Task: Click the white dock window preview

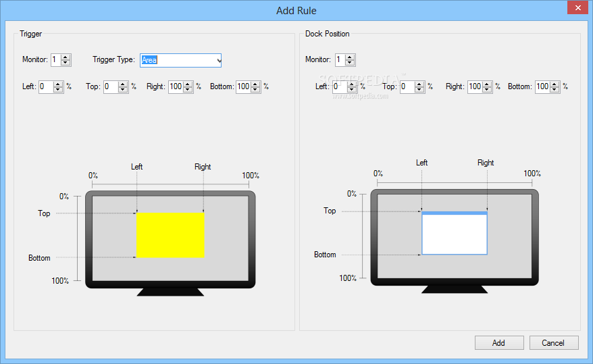Action: pyautogui.click(x=454, y=233)
